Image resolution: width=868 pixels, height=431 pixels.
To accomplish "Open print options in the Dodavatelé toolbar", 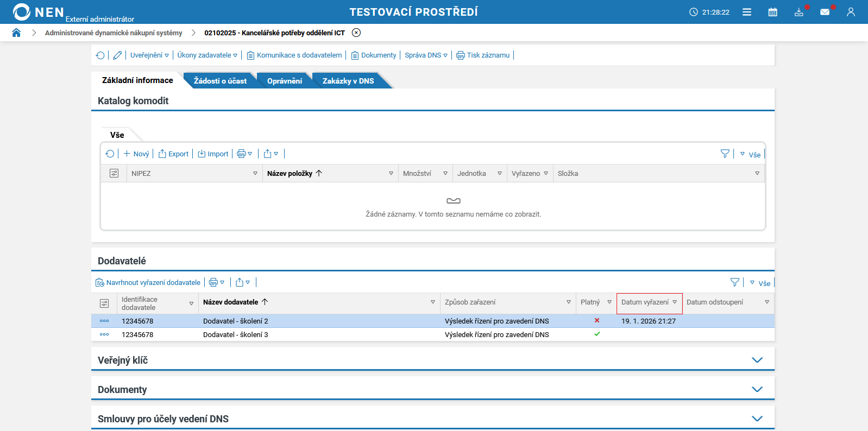I will click(x=217, y=282).
